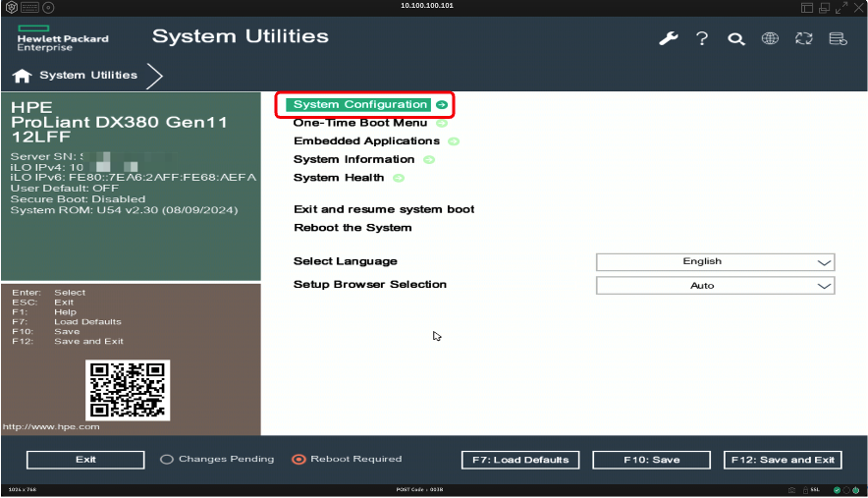Screen dimensions: 868x498
Task: Click the iLO console power shield icon
Action: [11, 7]
